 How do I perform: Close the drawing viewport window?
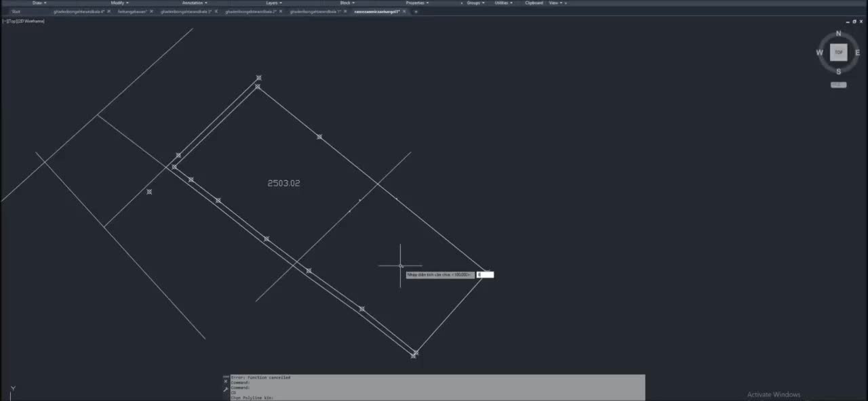(x=861, y=21)
